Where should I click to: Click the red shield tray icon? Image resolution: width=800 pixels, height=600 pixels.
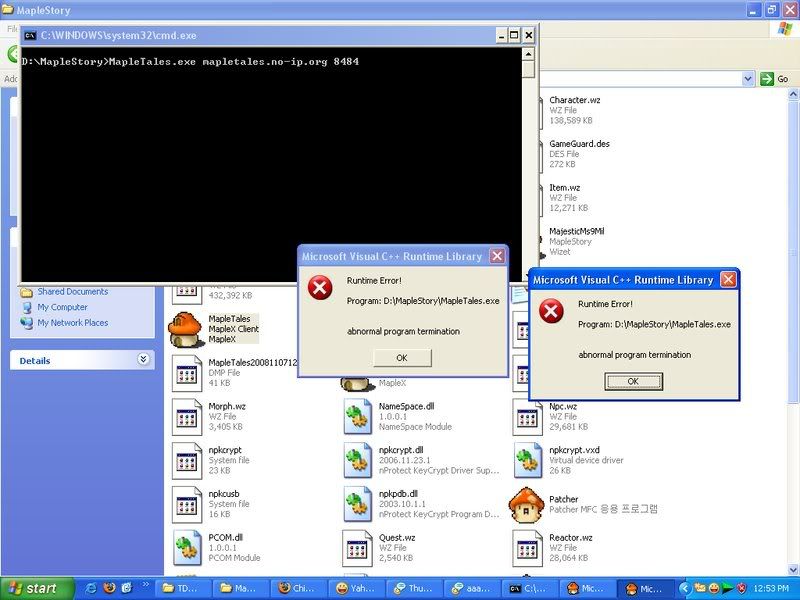tap(741, 588)
